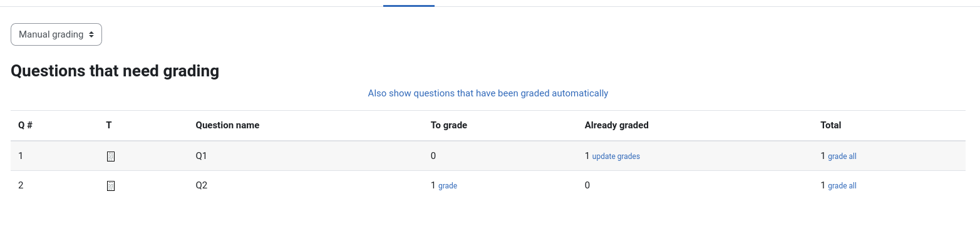This screenshot has width=980, height=246.
Task: Click the blue active tab indicator
Action: point(409,6)
